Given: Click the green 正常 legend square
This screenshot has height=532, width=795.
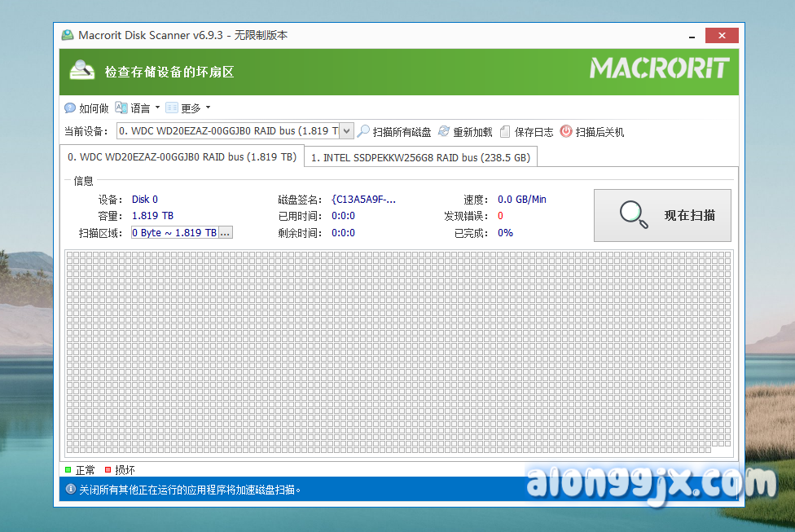Looking at the screenshot, I should click(x=68, y=470).
